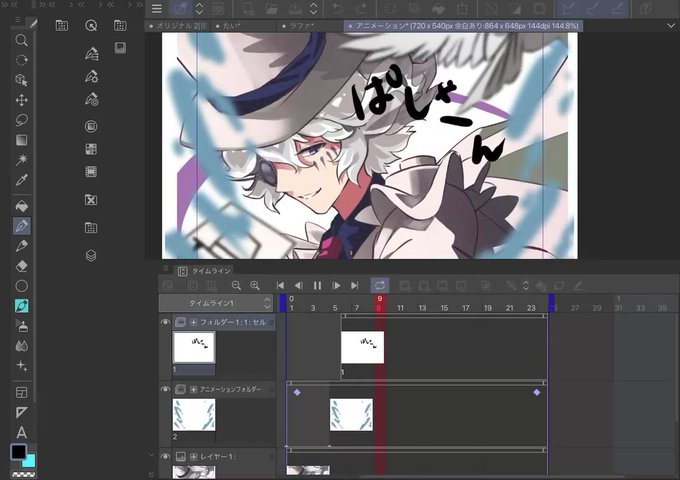
Task: Open the Tool Property pen-gear palette icon
Action: (91, 77)
